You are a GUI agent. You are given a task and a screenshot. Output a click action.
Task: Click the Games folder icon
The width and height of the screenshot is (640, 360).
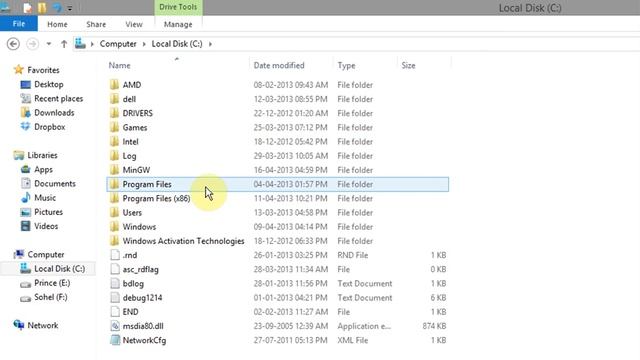coord(115,127)
